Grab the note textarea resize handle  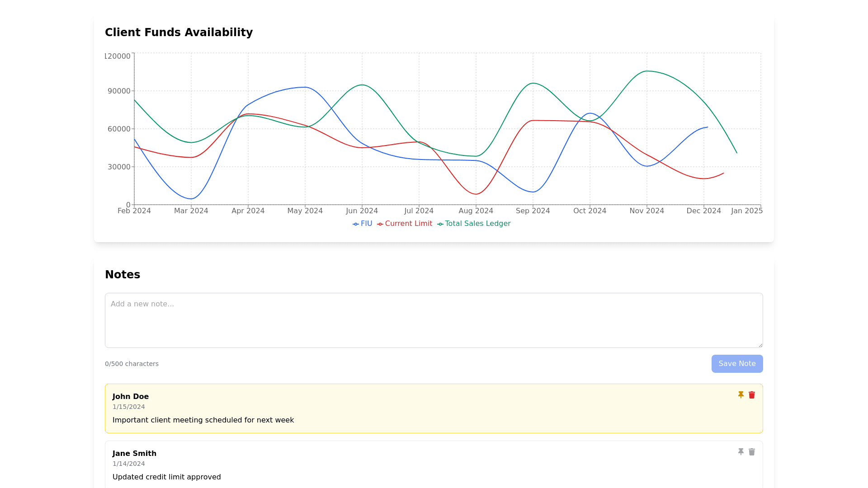760,345
